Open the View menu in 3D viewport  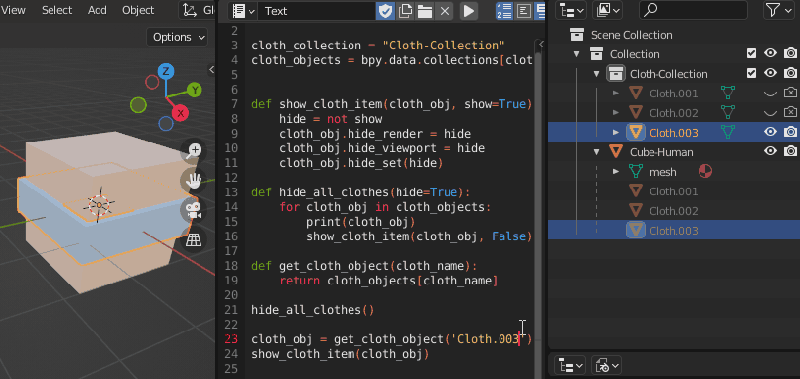pyautogui.click(x=13, y=10)
